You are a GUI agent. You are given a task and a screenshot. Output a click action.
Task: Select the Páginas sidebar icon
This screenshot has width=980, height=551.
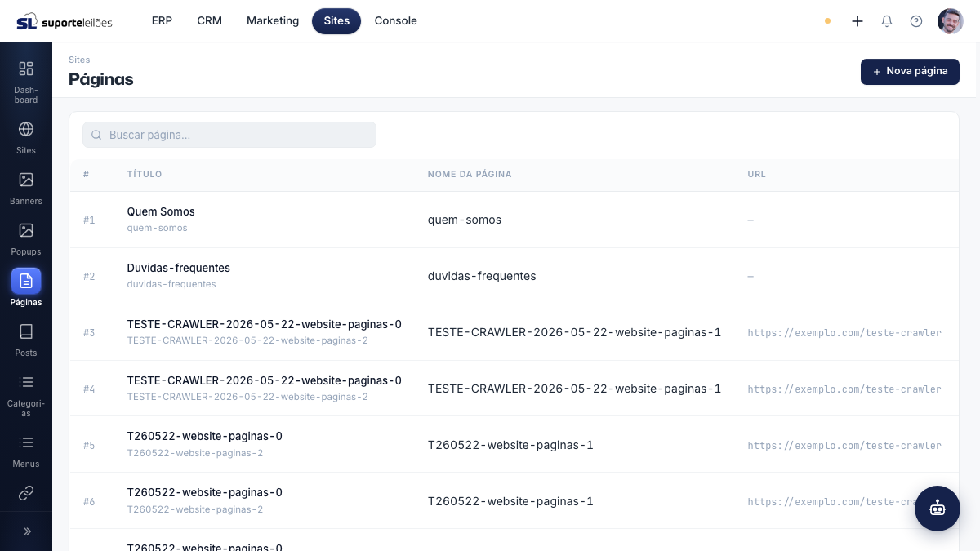(26, 281)
